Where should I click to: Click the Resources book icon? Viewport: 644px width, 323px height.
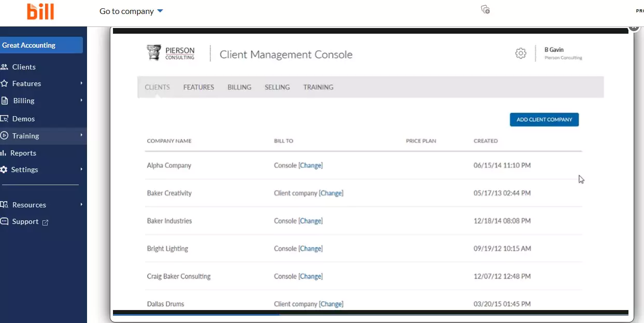tap(4, 205)
